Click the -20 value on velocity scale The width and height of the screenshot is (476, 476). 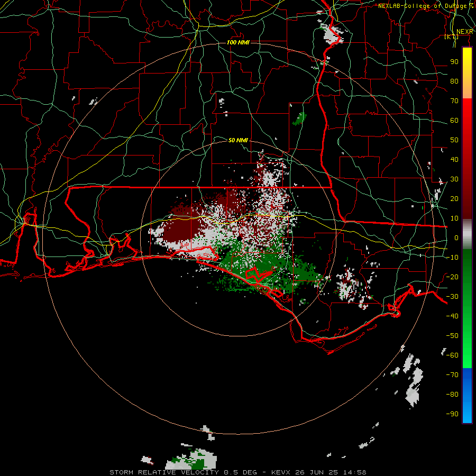pos(452,277)
